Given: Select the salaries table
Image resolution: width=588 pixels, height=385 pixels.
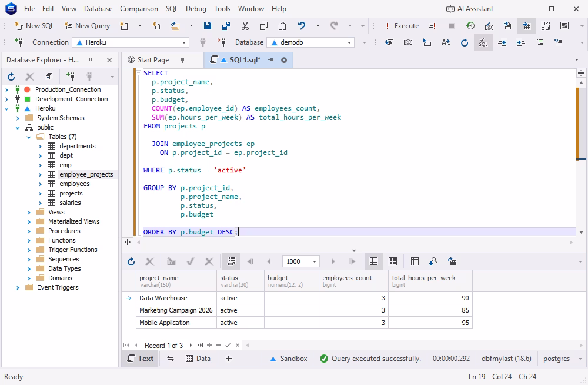Looking at the screenshot, I should click(x=70, y=203).
